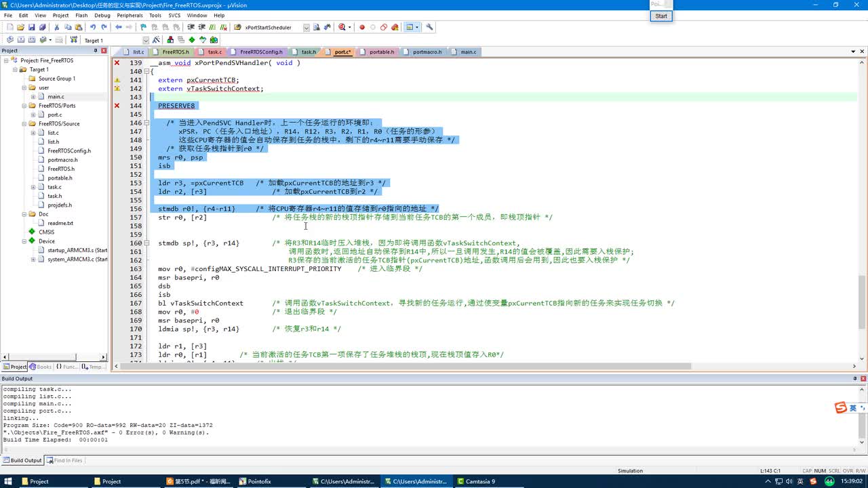Unindent the selected text
The image size is (868, 488).
tap(202, 27)
